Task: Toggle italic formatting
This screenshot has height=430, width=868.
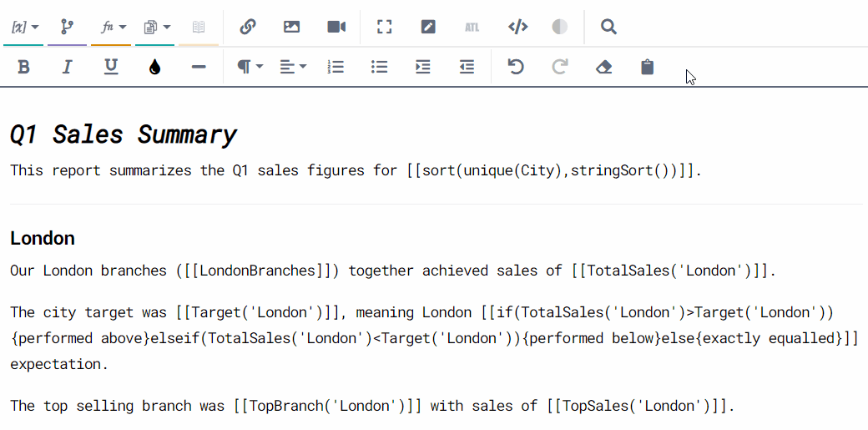Action: click(x=67, y=67)
